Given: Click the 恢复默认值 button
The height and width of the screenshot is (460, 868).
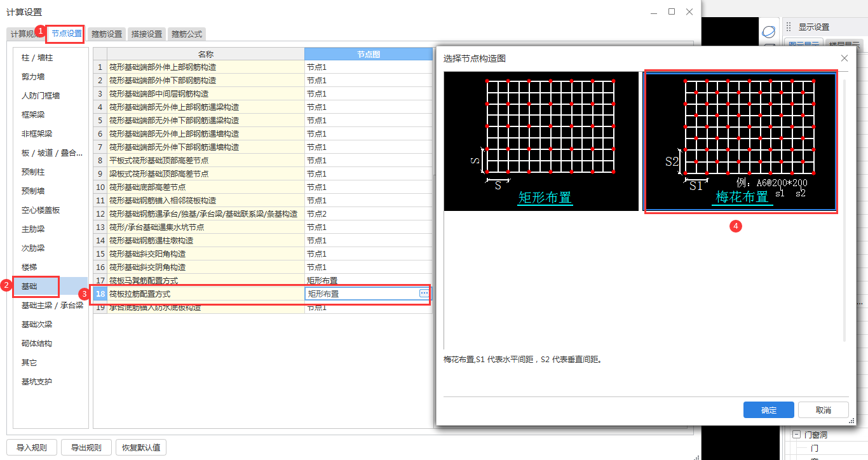Looking at the screenshot, I should tap(141, 447).
